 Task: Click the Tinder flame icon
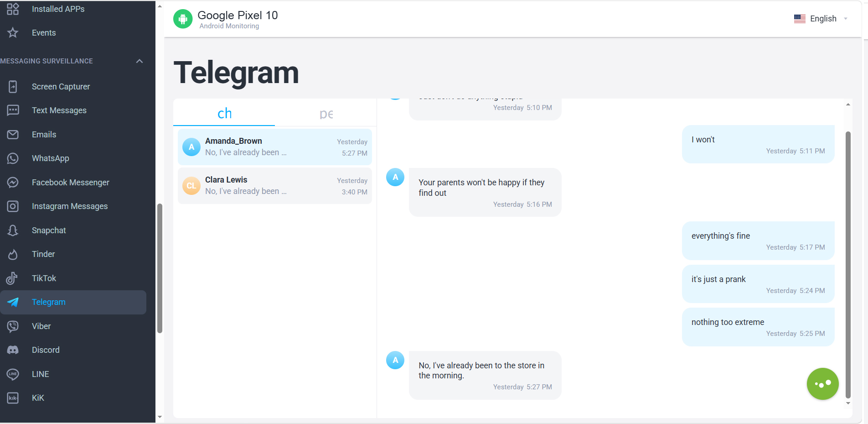point(13,254)
